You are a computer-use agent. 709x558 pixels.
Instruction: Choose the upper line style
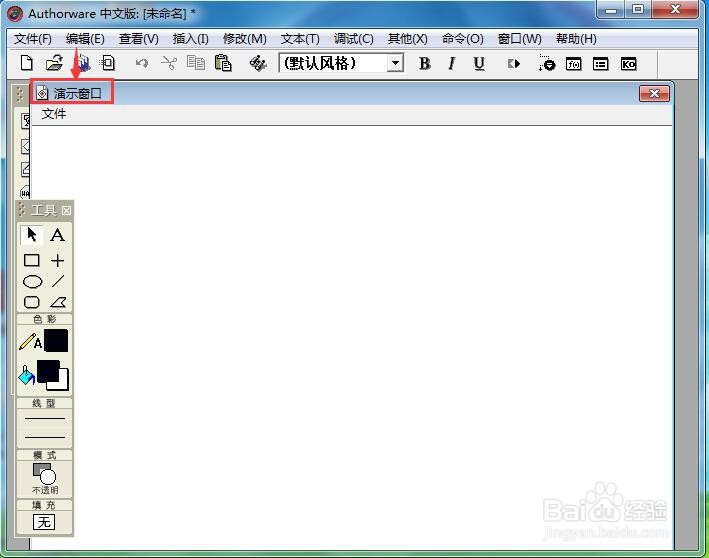coord(44,419)
